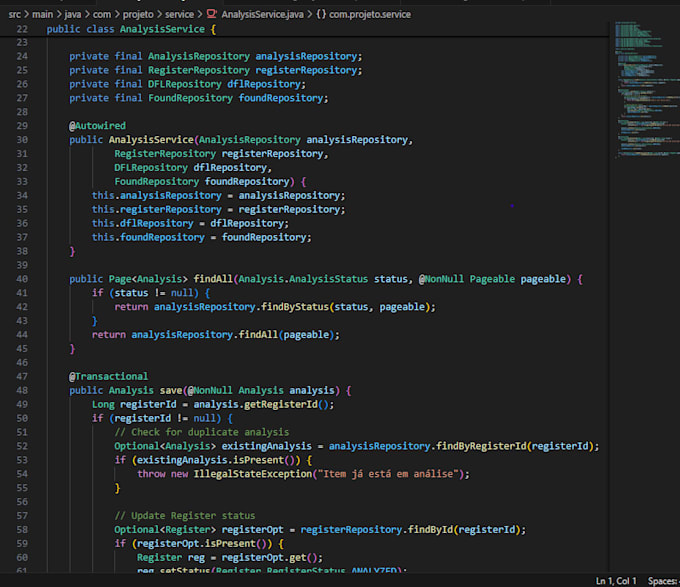The height and width of the screenshot is (587, 680).
Task: Click 'Ln 1, Col 1' in status bar
Action: point(616,581)
